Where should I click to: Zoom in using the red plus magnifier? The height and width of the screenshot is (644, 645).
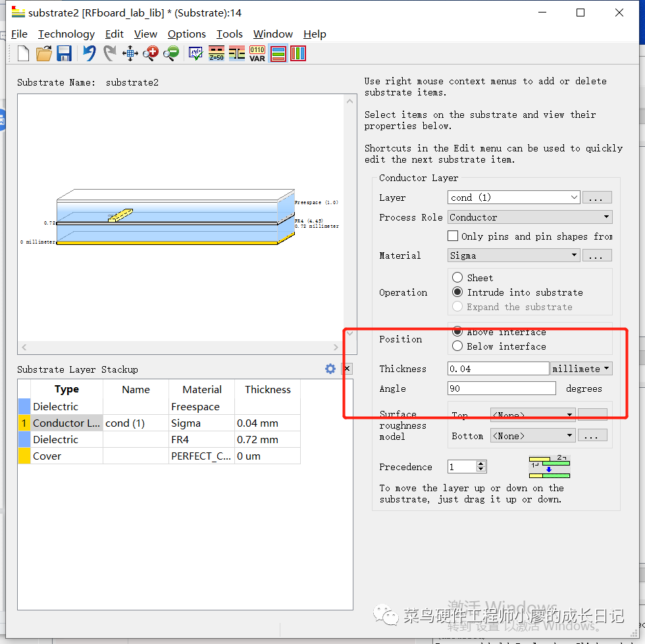coord(151,53)
